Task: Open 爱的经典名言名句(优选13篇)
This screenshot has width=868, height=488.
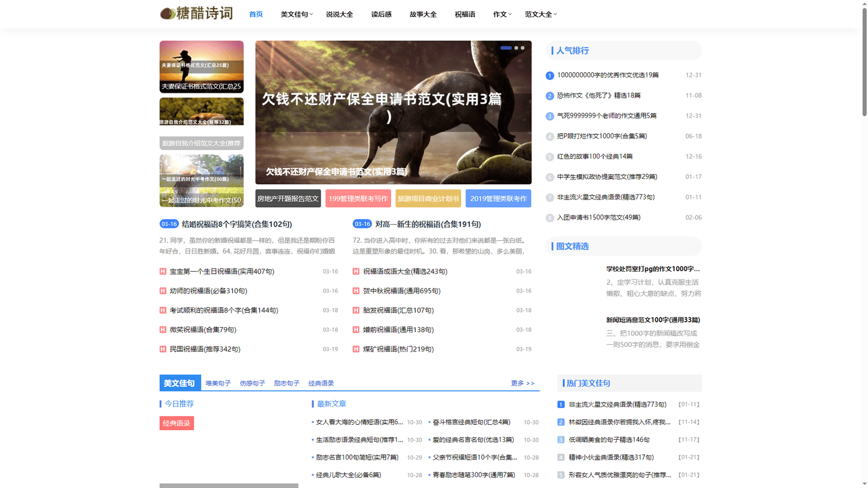Action: coord(473,440)
